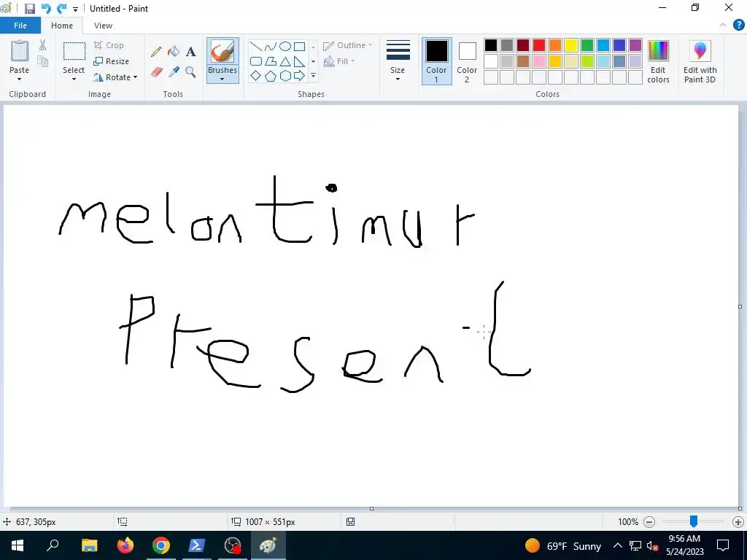Open the File menu
This screenshot has height=560, width=747.
20,26
